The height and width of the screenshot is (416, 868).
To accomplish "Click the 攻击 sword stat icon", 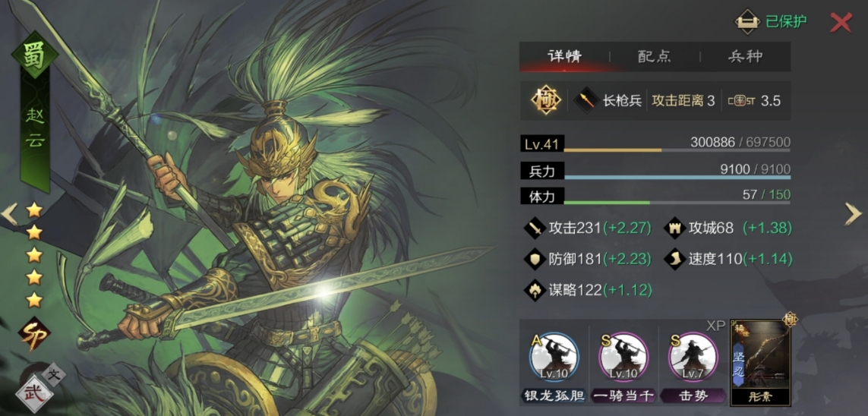I will [535, 228].
